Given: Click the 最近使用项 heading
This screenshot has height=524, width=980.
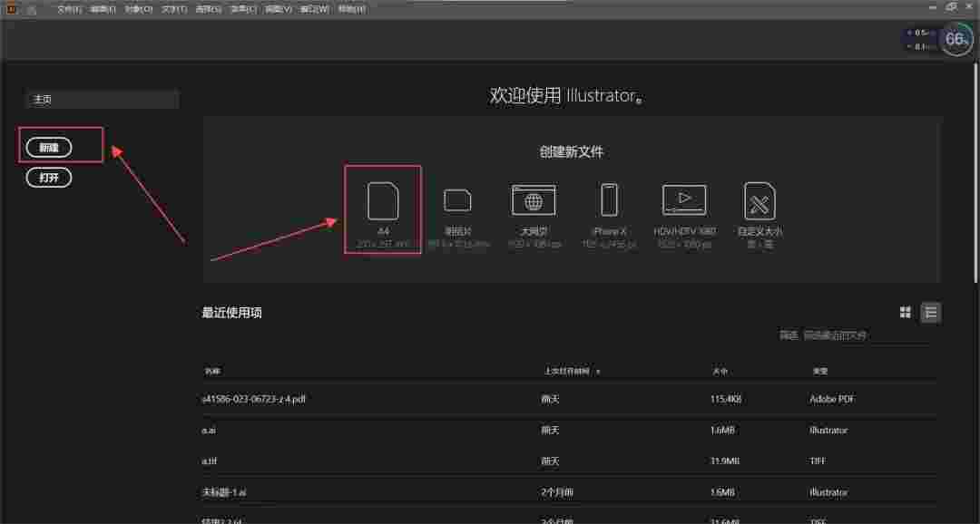Looking at the screenshot, I should (x=232, y=313).
